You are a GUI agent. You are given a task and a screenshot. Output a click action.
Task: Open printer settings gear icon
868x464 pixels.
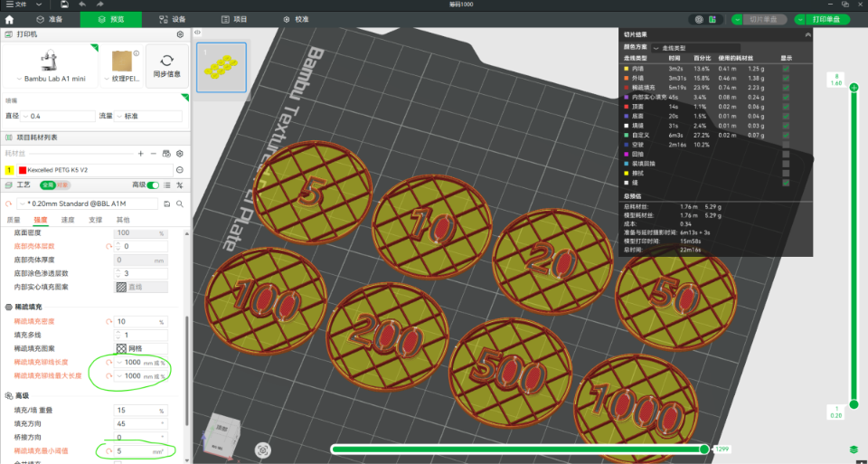(x=180, y=34)
